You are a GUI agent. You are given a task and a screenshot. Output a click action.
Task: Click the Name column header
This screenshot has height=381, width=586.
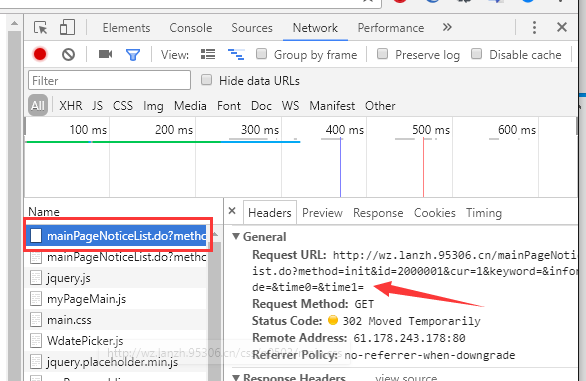[44, 212]
